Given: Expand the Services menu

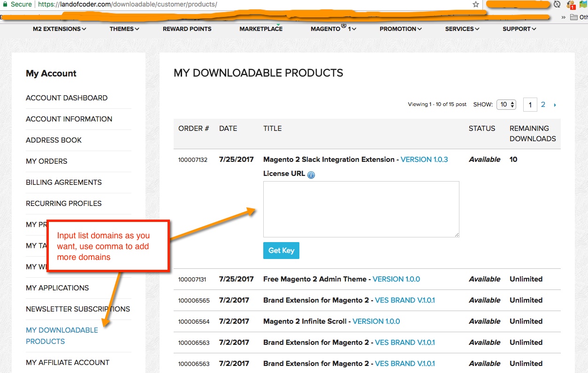Looking at the screenshot, I should click(x=462, y=29).
